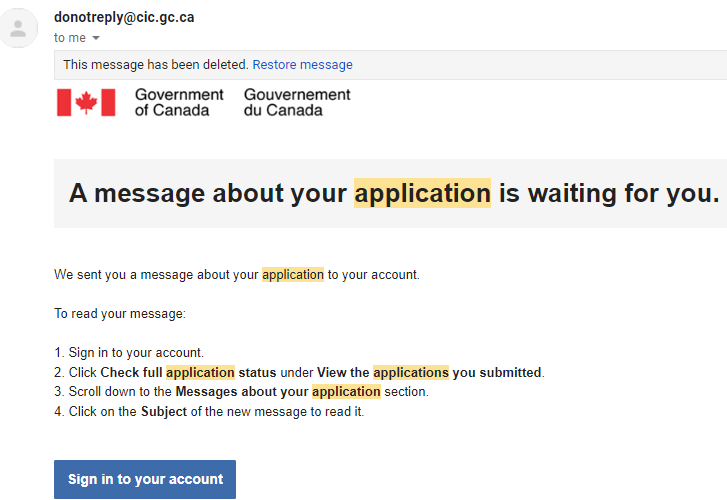Viewport: 727px width, 500px height.
Task: Click the 'To read your message:' line
Action: [120, 314]
